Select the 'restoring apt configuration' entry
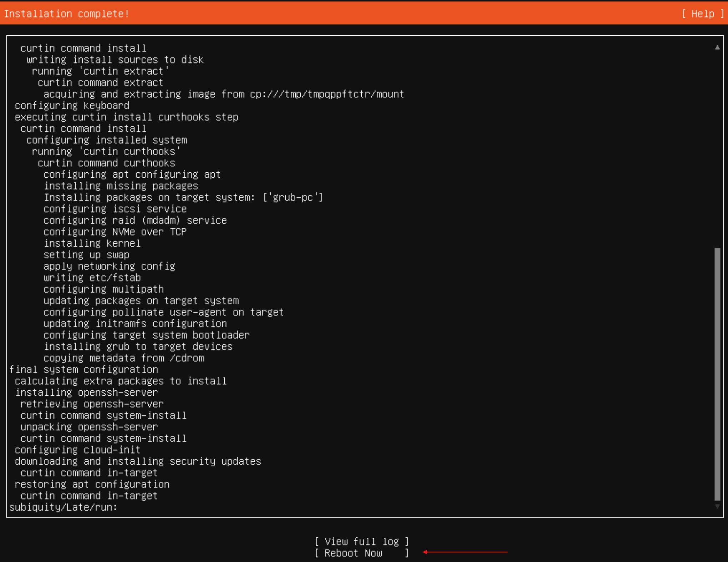Screen dimensions: 728x562 92,484
